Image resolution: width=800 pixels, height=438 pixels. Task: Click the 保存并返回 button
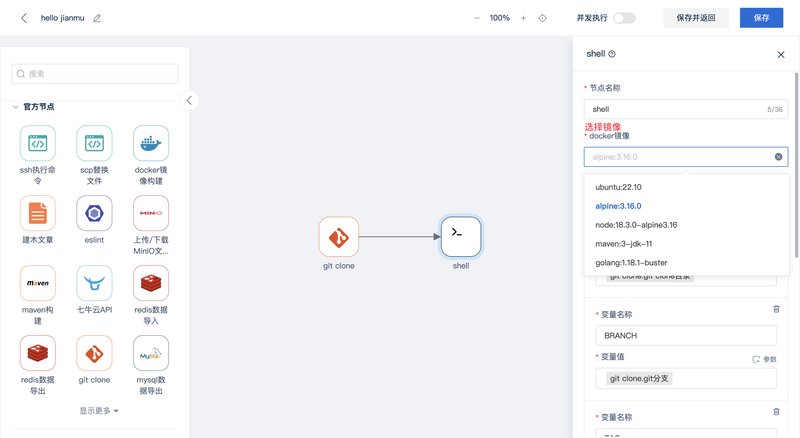[x=695, y=18]
